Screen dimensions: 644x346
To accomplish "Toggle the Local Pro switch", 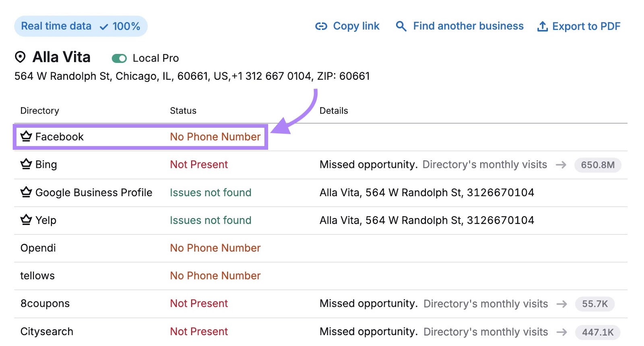I will point(119,58).
